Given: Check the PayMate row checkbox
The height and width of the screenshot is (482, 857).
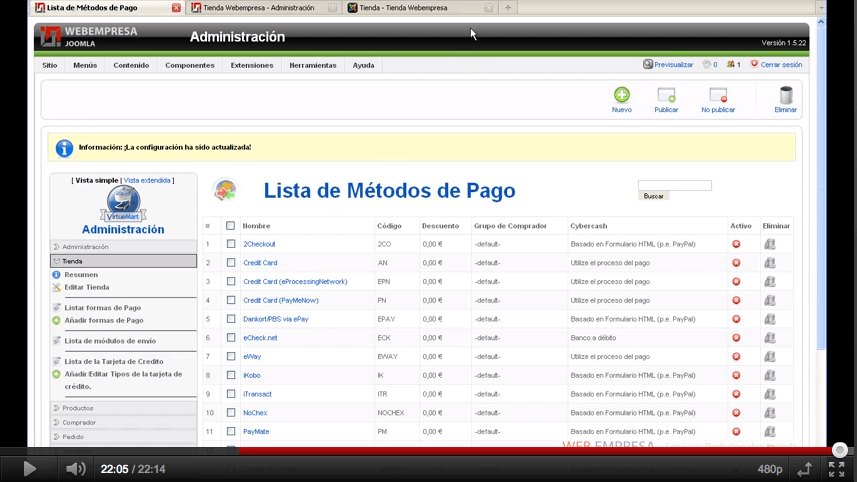Looking at the screenshot, I should (231, 432).
